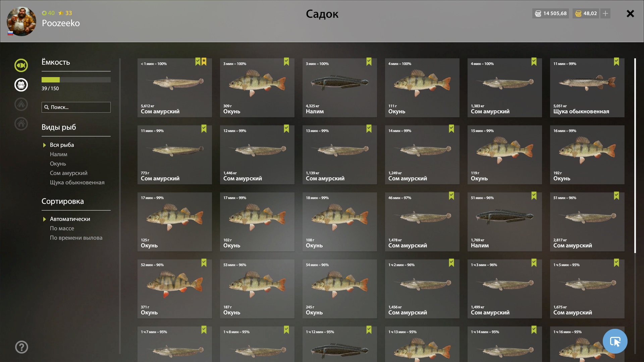Toggle the star marker on 5,612 кг Сом амурский

[204, 62]
